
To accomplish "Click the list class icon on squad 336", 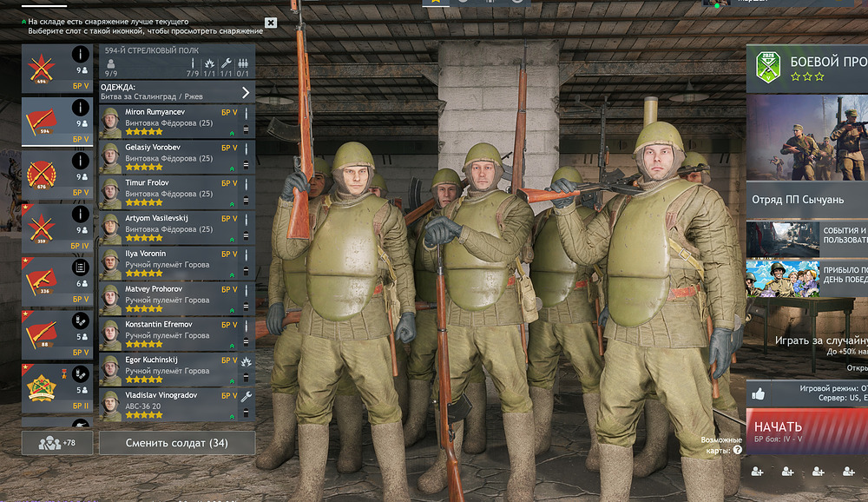I will pos(80,268).
